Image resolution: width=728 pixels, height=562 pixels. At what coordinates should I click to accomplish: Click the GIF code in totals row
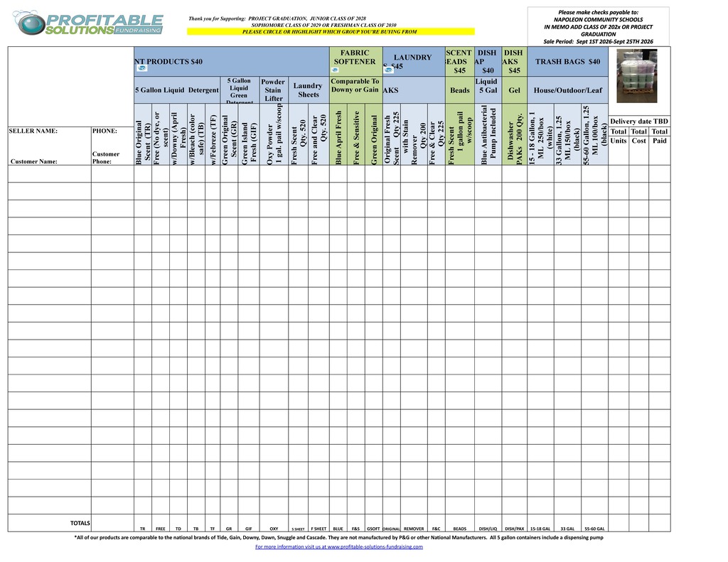(248, 529)
